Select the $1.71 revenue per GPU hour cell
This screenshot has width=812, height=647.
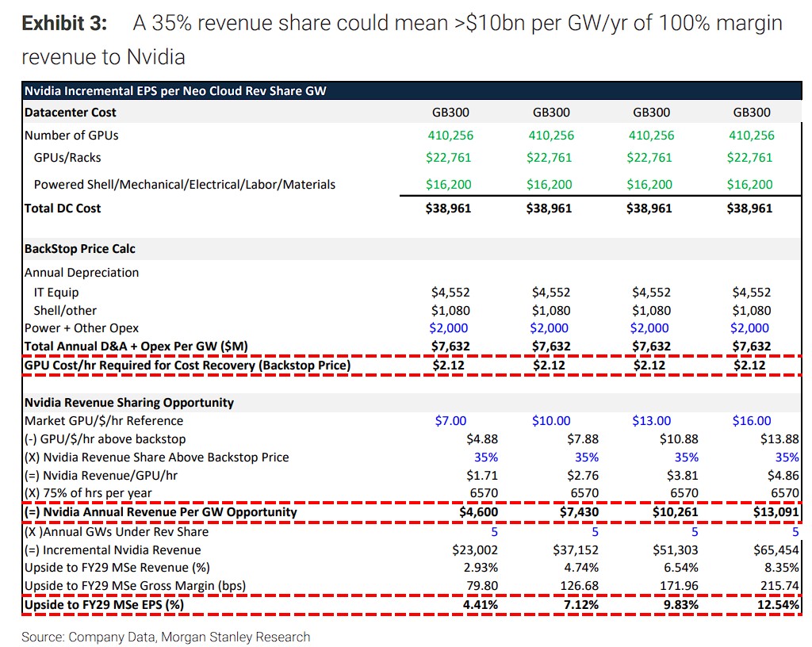click(482, 476)
